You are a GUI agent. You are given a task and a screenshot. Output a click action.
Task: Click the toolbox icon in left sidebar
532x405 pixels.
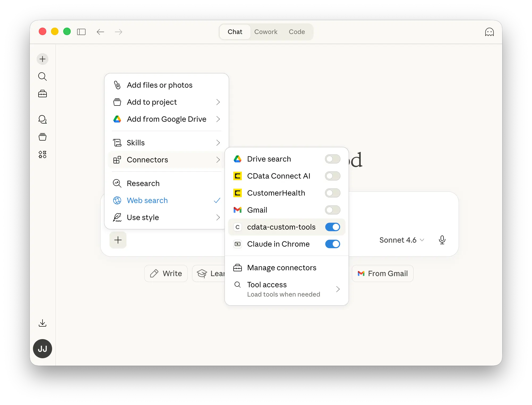point(43,94)
